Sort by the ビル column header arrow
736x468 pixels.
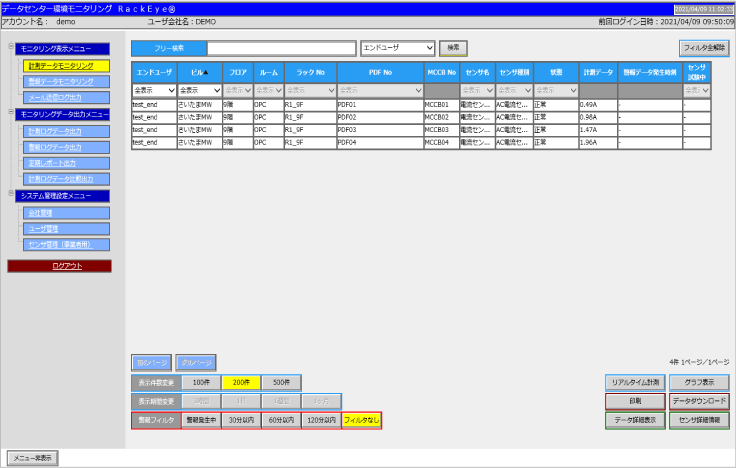(x=206, y=72)
